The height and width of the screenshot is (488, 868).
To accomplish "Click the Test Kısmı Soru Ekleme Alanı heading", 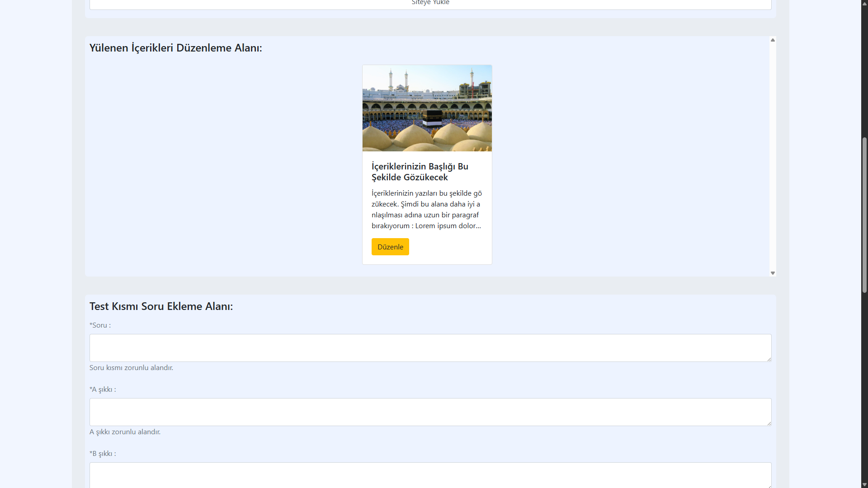I will pos(161,306).
